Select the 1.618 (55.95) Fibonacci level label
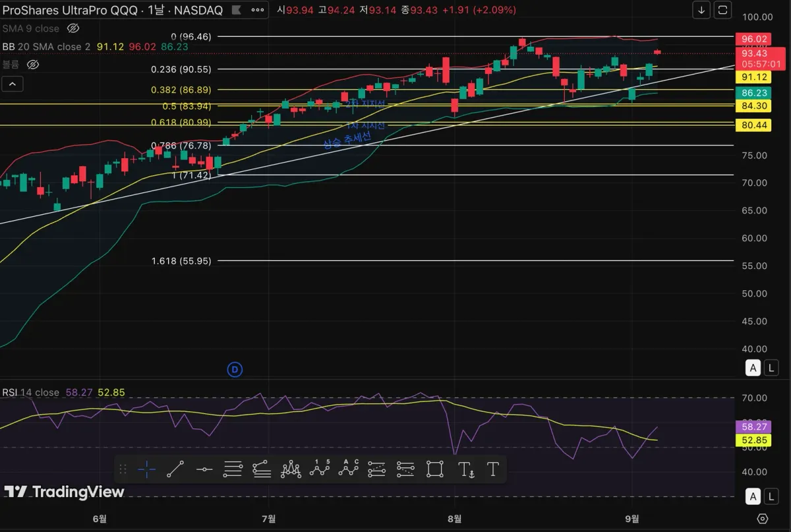Screen dimensions: 791x532 click(x=181, y=260)
